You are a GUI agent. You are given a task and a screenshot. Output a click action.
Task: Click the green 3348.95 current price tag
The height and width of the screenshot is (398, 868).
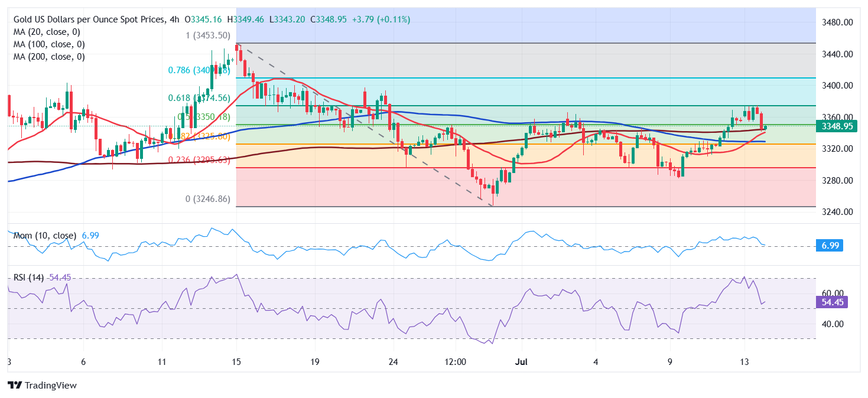[x=833, y=126]
